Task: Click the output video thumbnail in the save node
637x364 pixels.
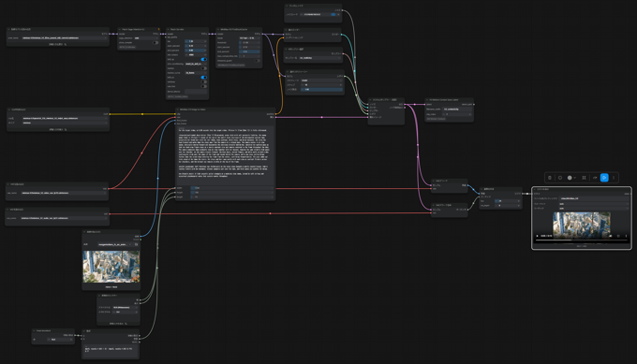Action: click(x=582, y=225)
